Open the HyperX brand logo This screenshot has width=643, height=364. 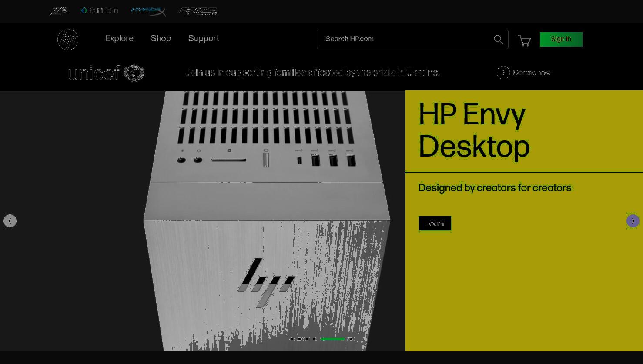[148, 11]
